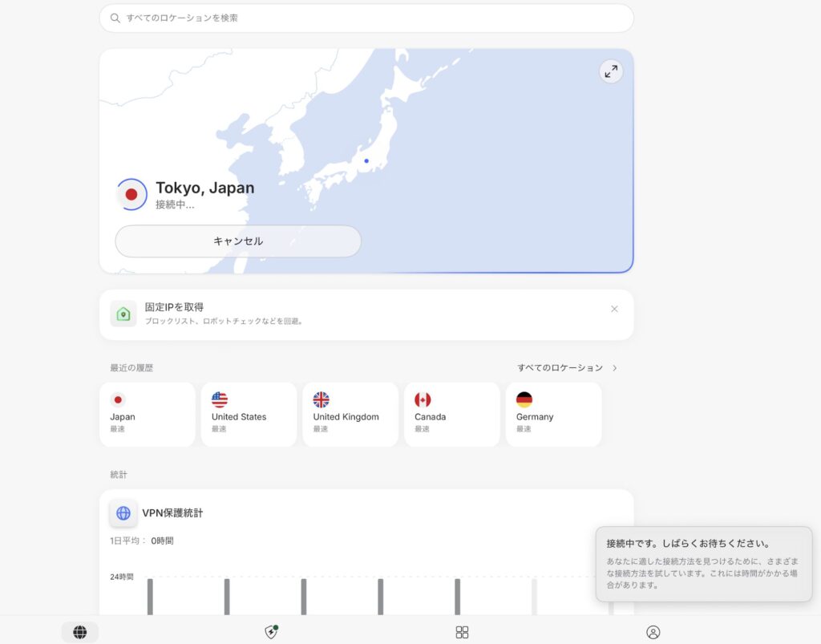Dismiss the dedicated IP banner with X
821x644 pixels.
[614, 309]
